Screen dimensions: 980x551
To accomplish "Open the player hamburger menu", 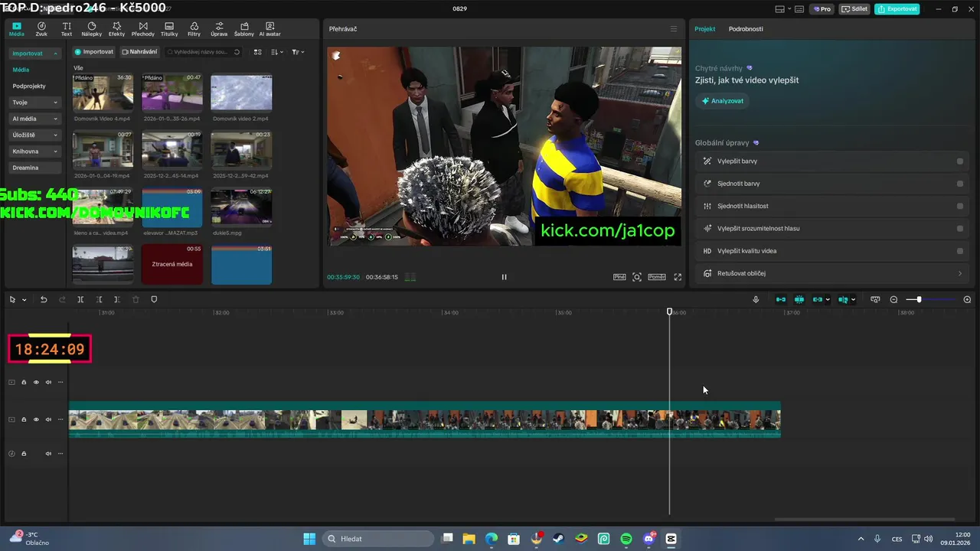I will click(x=674, y=29).
